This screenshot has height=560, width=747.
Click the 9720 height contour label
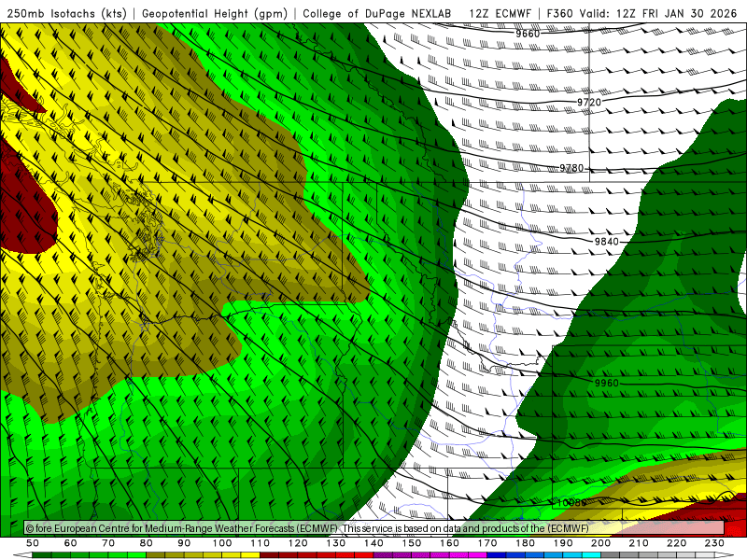click(589, 103)
